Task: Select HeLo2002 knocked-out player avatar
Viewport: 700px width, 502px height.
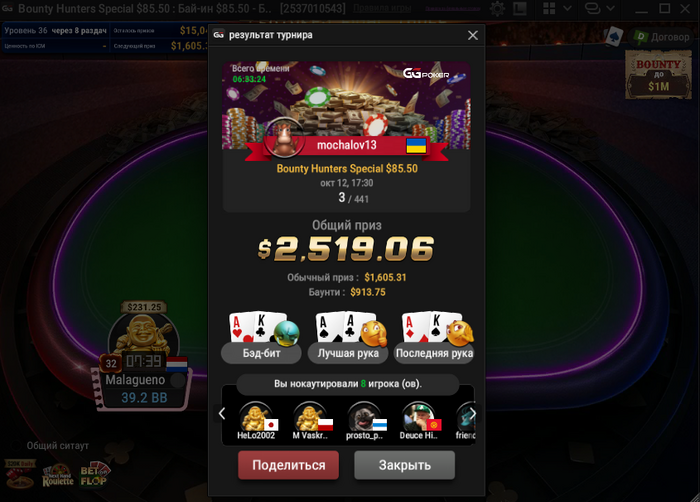Action: [256, 421]
